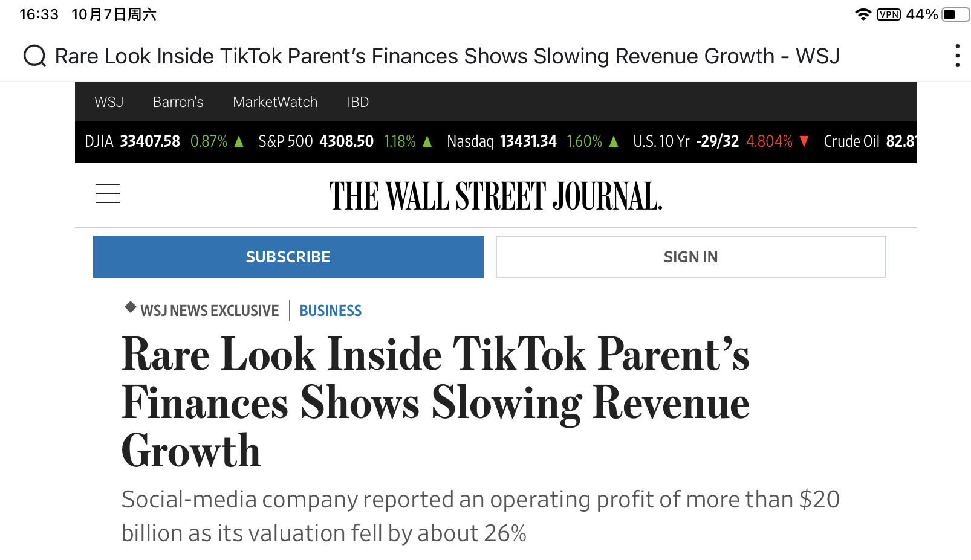Screen dimensions: 971x560
Task: Tap the Wi-Fi status icon
Action: pos(863,14)
